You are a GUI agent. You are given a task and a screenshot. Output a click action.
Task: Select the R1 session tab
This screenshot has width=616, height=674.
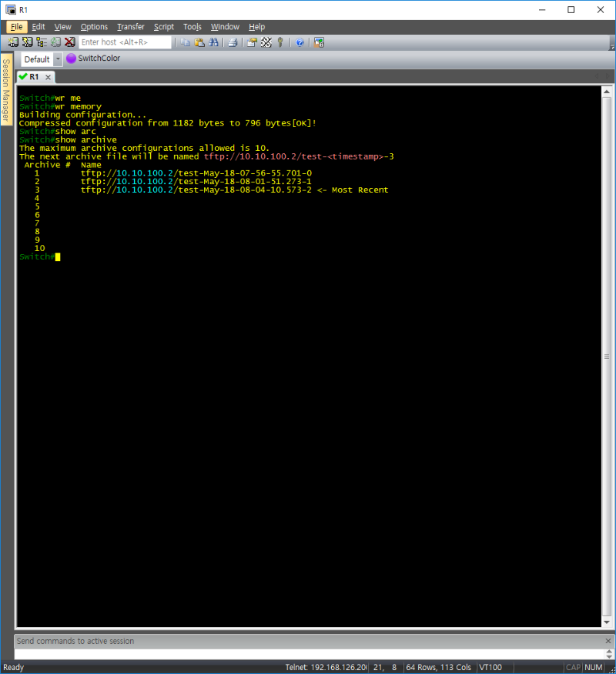33,77
